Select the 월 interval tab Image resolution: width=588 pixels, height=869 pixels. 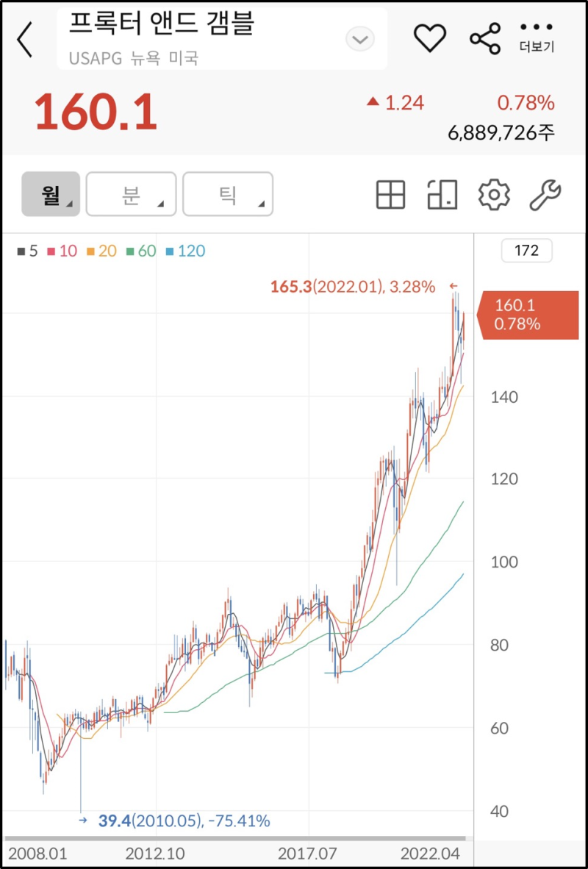coord(50,193)
